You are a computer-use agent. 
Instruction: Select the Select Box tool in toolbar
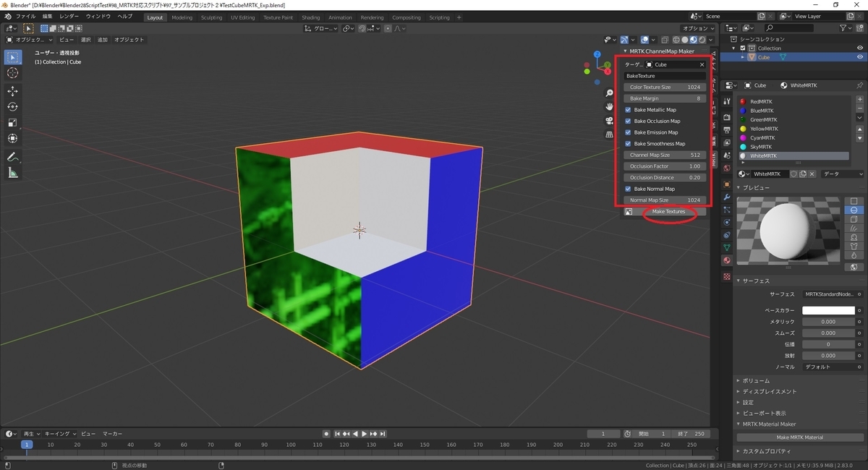click(12, 57)
